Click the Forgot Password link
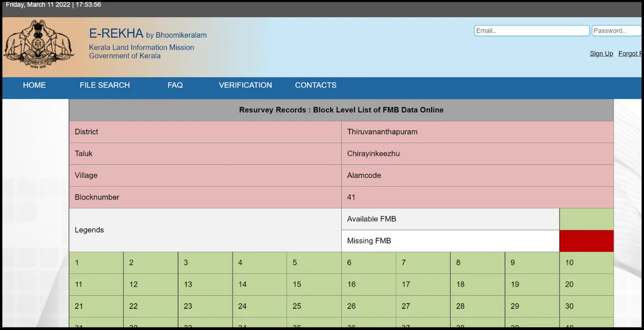The height and width of the screenshot is (330, 644). pyautogui.click(x=630, y=54)
